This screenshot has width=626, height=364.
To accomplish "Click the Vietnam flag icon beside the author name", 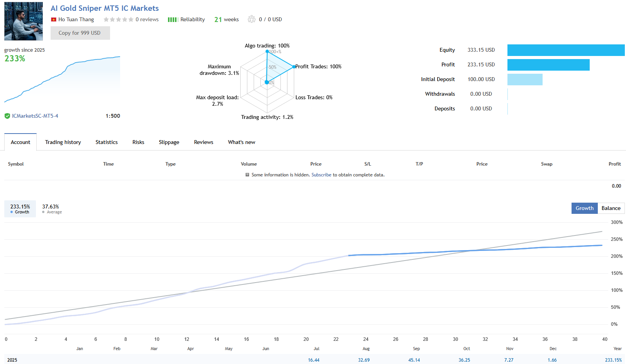I will click(x=53, y=19).
